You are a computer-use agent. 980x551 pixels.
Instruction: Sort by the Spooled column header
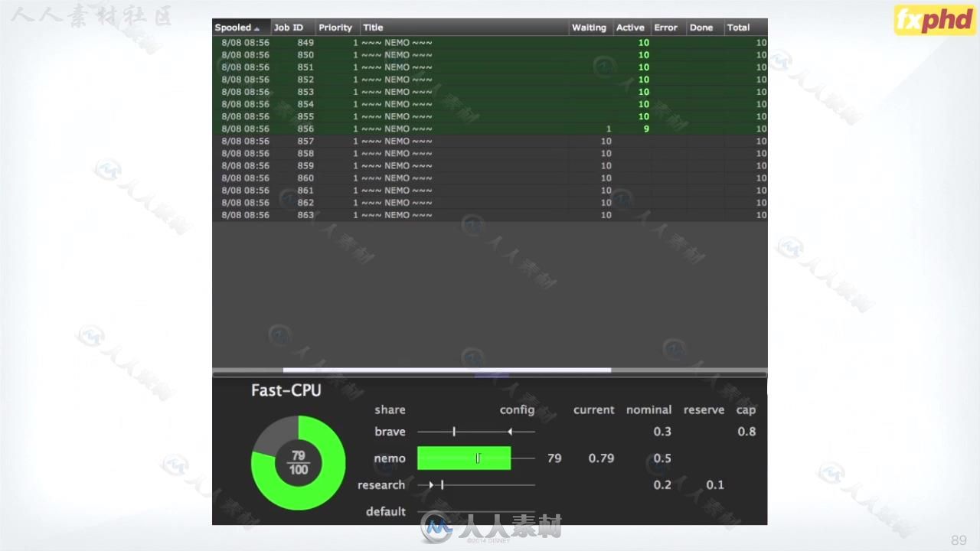pos(241,28)
